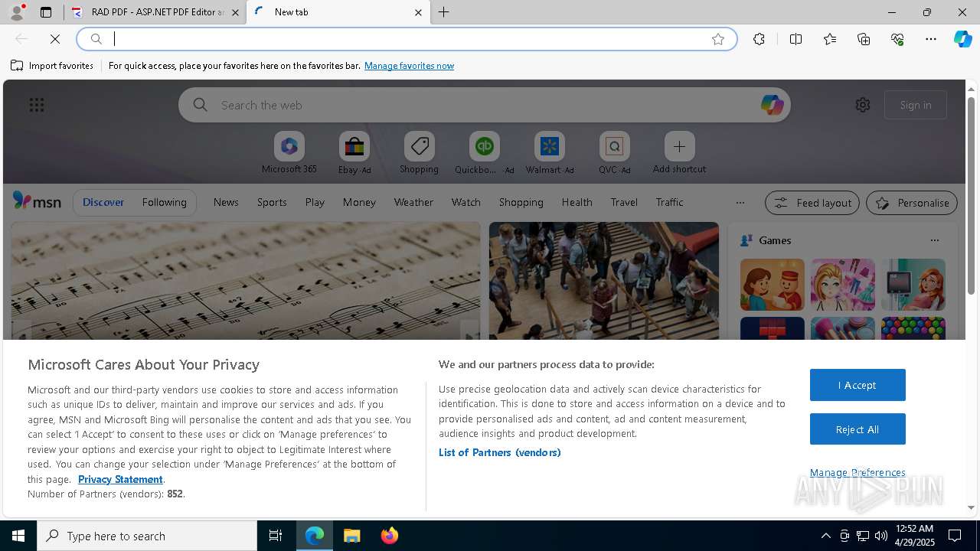
Task: Open Games card more options
Action: [935, 240]
